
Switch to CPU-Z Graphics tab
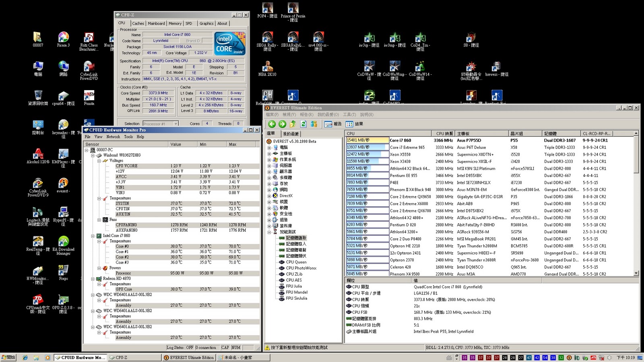tap(206, 24)
